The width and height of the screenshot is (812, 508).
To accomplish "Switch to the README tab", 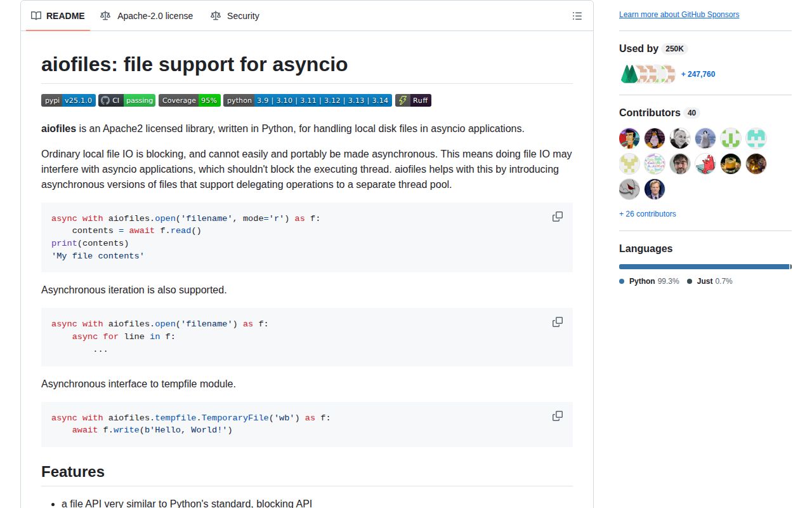I will 58,16.
